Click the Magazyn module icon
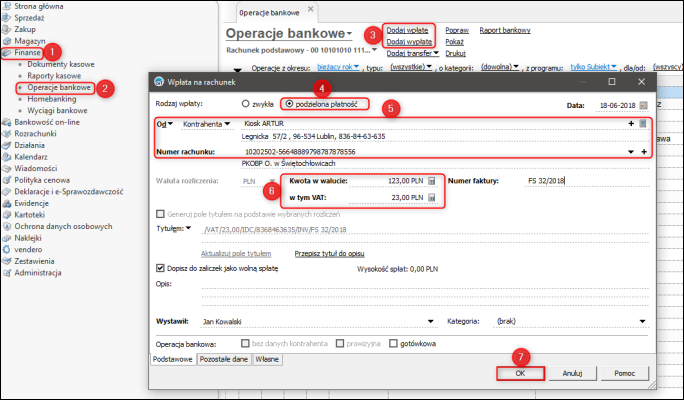684x400 pixels. coord(7,41)
